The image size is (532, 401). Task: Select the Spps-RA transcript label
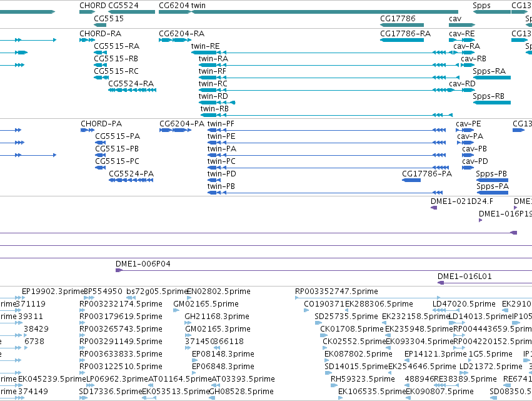489,71
